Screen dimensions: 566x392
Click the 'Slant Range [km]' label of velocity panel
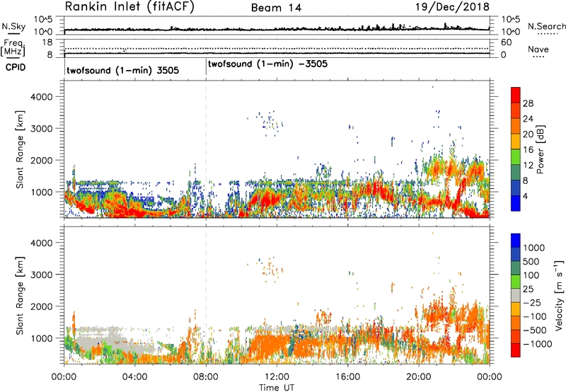(20, 296)
